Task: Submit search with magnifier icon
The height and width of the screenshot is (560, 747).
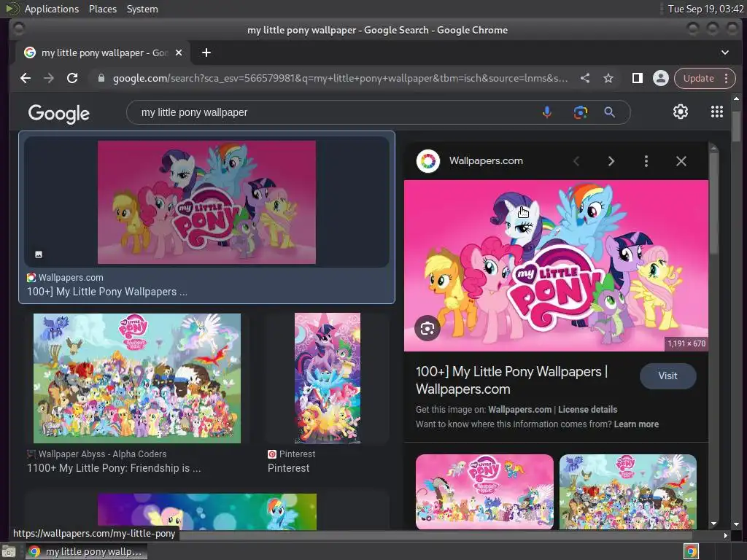Action: coord(609,112)
